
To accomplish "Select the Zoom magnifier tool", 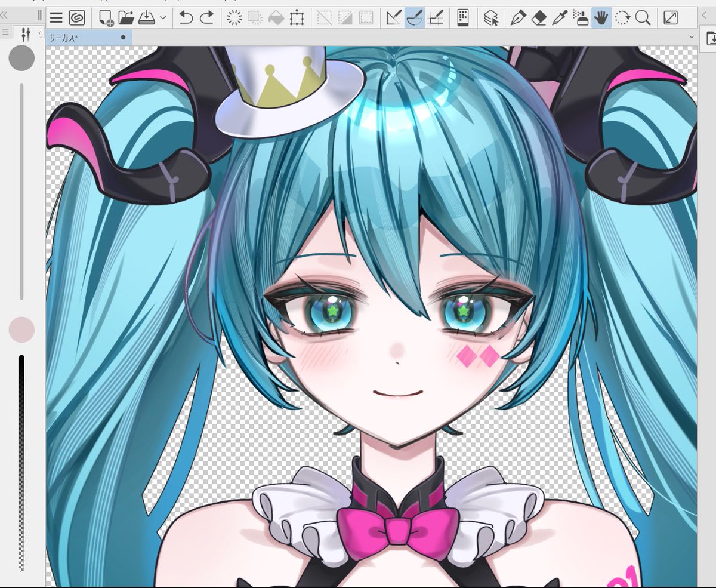I will pyautogui.click(x=643, y=18).
